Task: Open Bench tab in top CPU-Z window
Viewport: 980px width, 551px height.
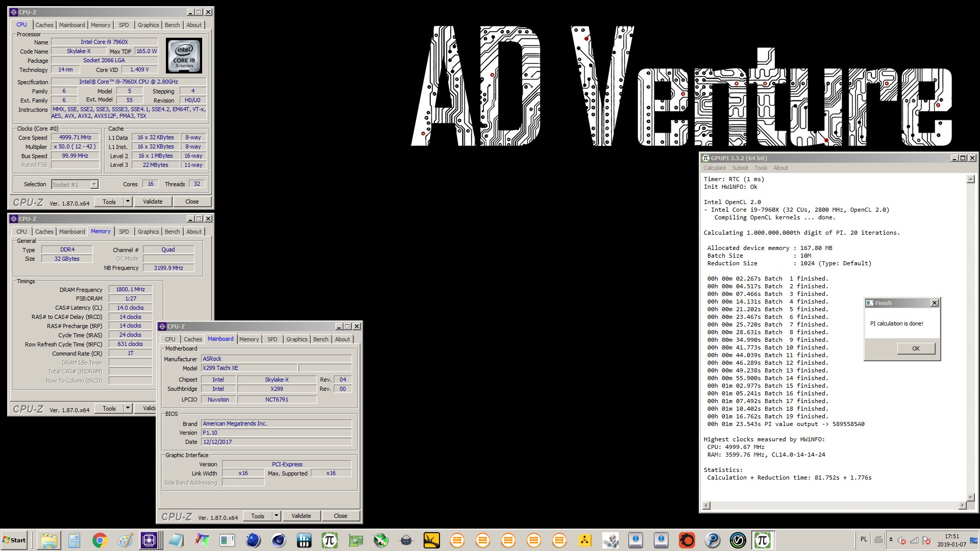Action: click(x=173, y=25)
